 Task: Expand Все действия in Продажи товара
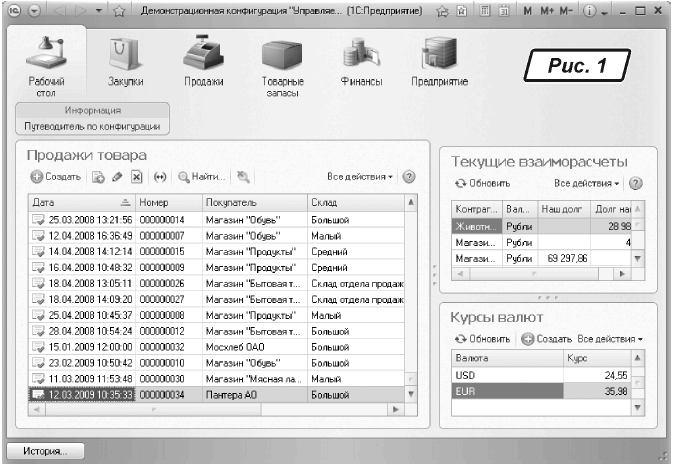click(360, 177)
